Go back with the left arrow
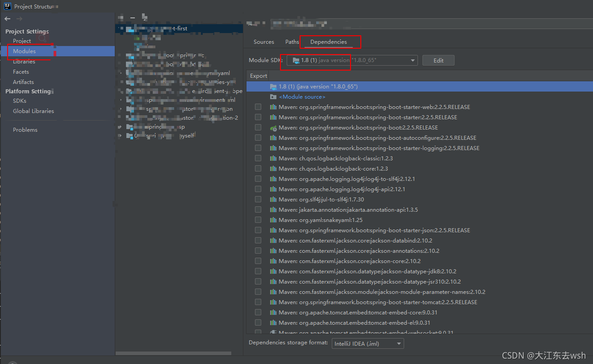This screenshot has height=364, width=593. pos(7,19)
